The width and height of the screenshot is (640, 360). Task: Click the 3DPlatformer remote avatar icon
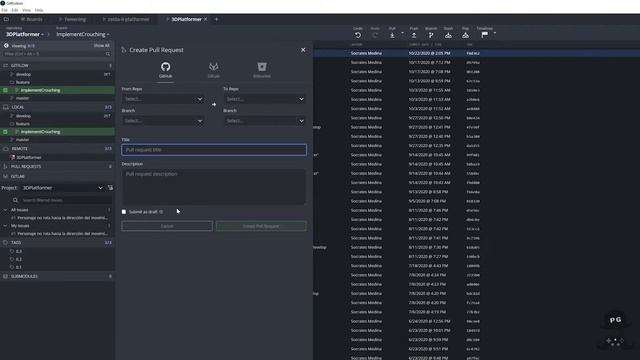(13, 157)
